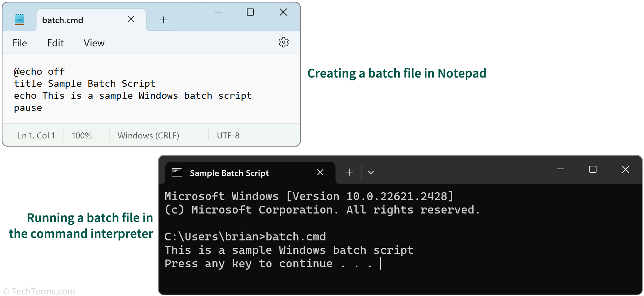The width and height of the screenshot is (644, 296).
Task: Open Notepad settings gear icon
Action: [284, 42]
